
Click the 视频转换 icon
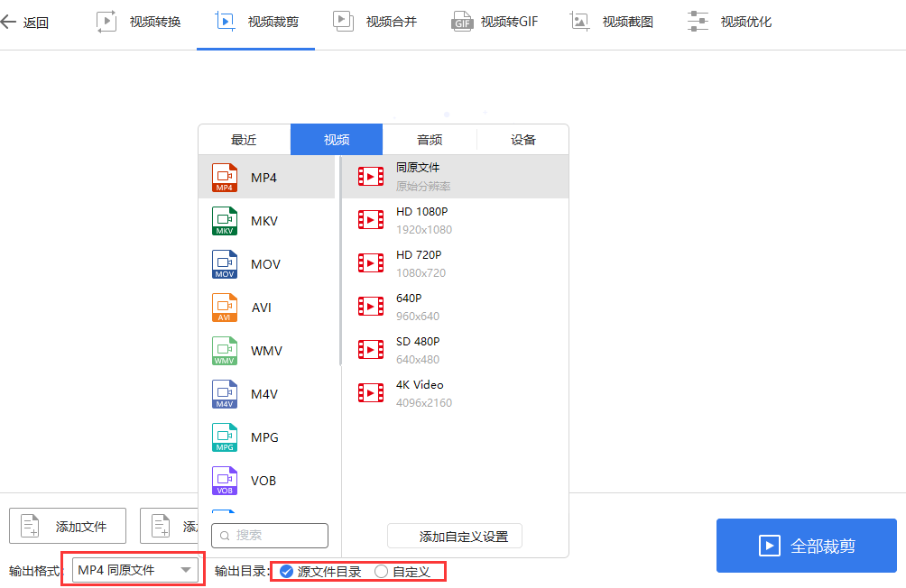click(106, 22)
